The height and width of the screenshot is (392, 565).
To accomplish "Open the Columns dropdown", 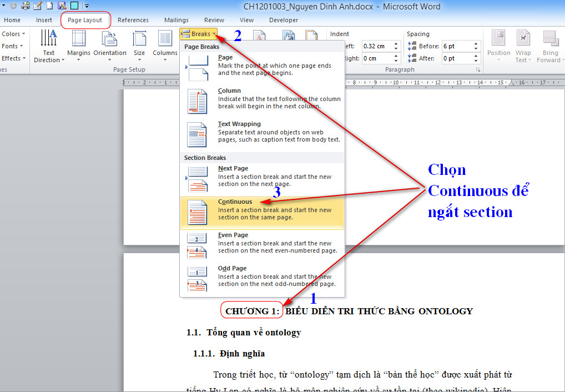I will (165, 45).
